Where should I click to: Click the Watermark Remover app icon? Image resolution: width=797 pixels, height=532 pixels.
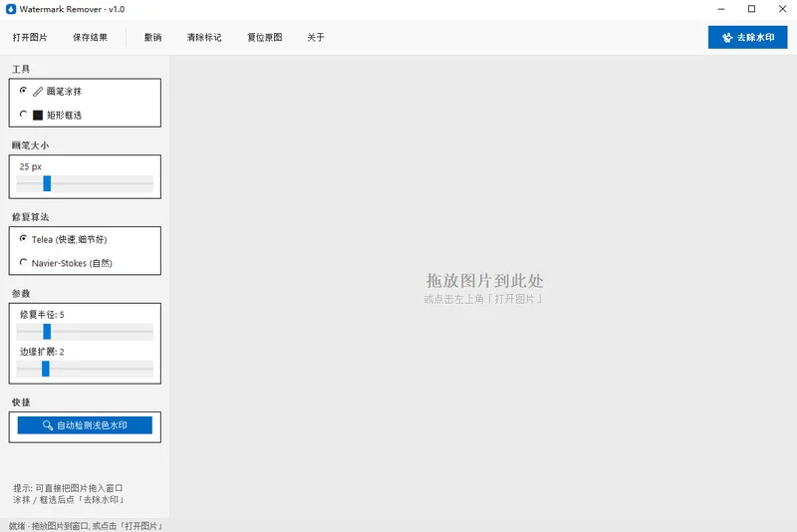pos(11,9)
